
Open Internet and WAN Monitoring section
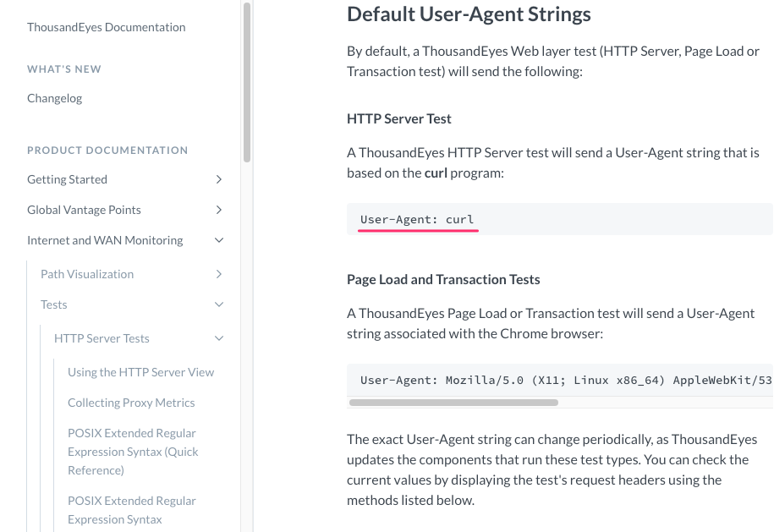pos(105,240)
